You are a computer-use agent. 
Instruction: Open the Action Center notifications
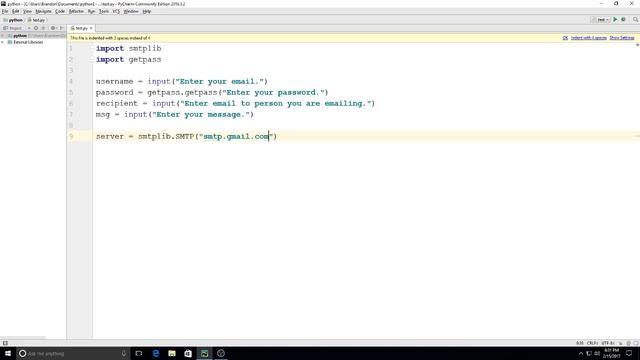click(x=629, y=353)
